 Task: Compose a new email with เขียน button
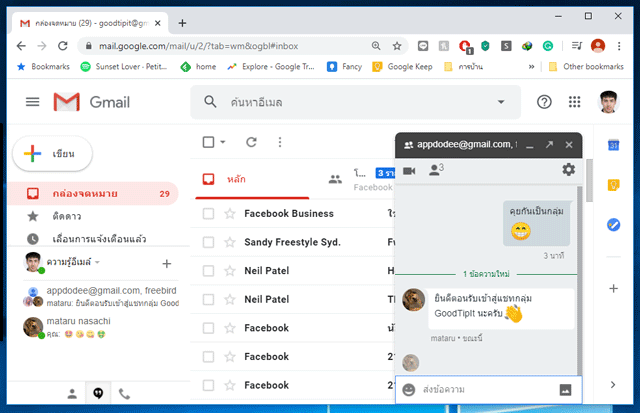tap(53, 153)
